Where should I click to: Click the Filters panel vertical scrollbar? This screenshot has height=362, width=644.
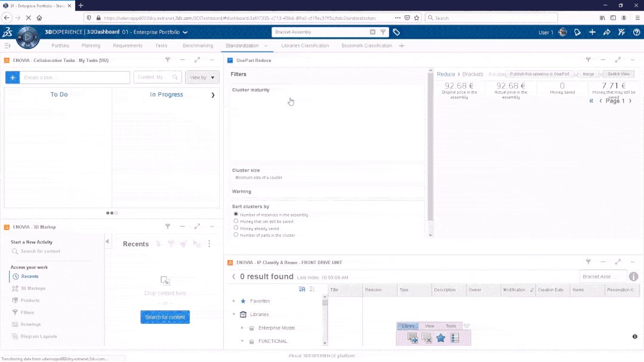[430, 147]
